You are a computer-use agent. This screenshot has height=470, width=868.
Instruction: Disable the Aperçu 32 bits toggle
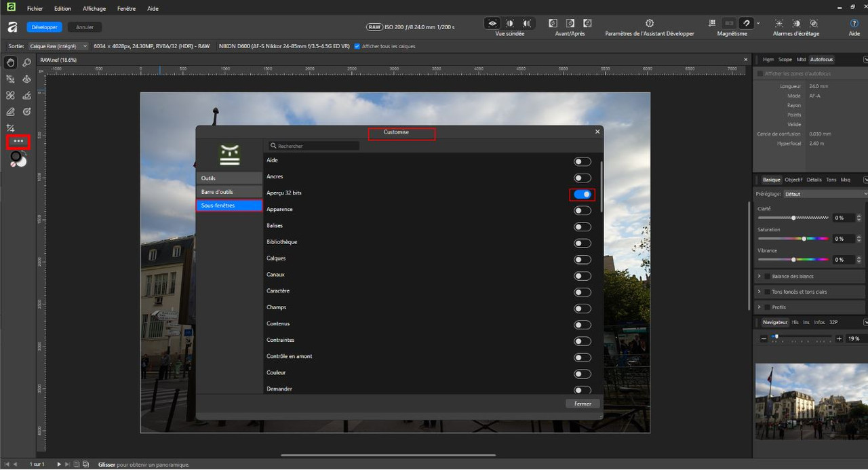pyautogui.click(x=583, y=194)
